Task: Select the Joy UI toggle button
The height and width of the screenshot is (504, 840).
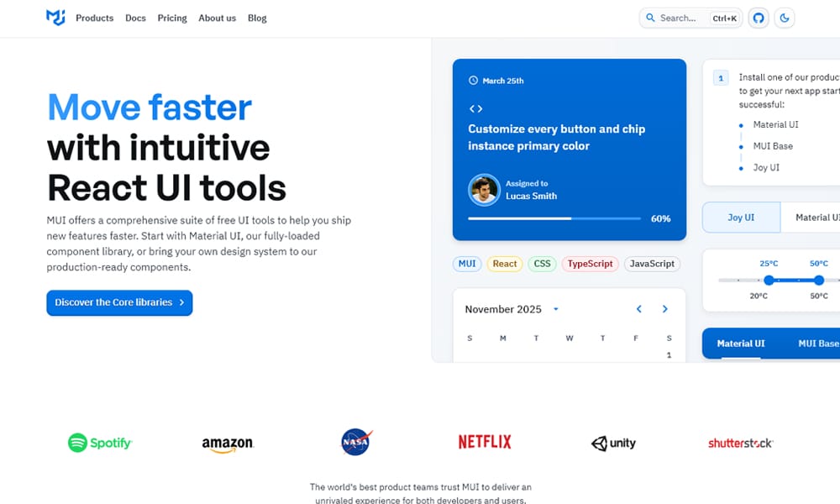Action: 741,218
